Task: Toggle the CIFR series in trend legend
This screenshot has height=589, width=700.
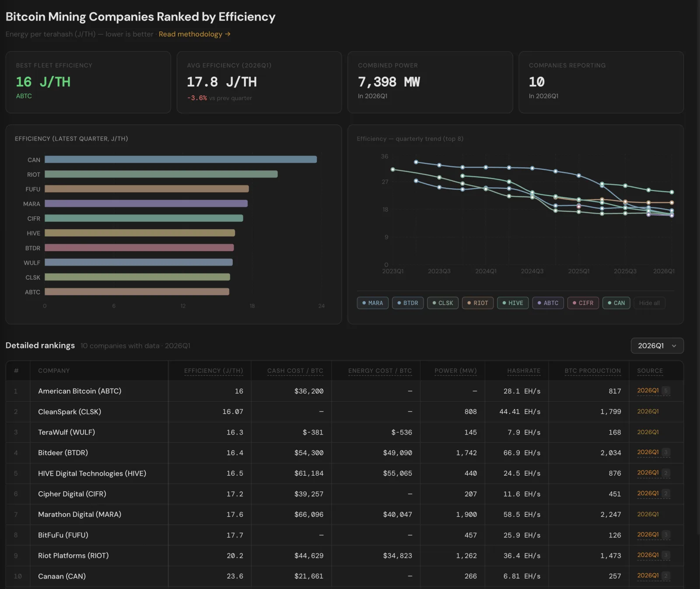Action: click(x=583, y=303)
